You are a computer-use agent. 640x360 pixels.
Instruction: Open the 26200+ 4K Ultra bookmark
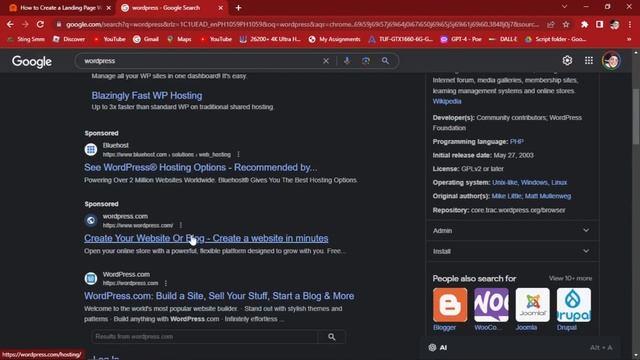point(270,39)
